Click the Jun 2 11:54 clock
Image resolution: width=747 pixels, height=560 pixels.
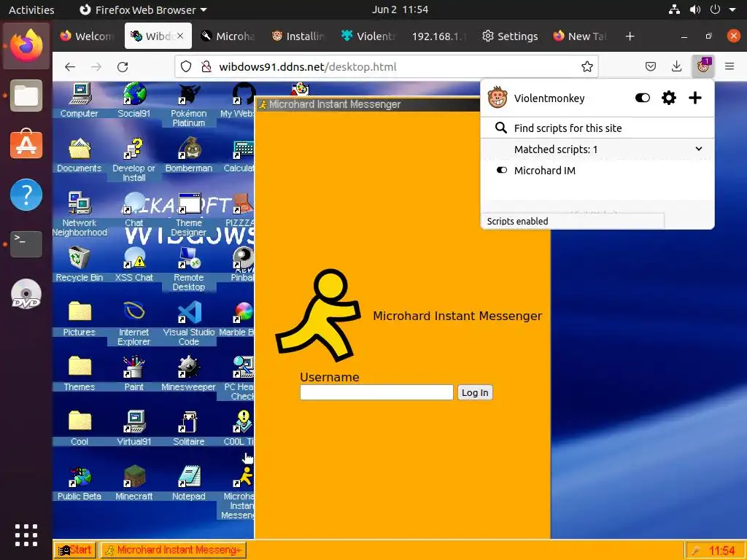pos(400,9)
